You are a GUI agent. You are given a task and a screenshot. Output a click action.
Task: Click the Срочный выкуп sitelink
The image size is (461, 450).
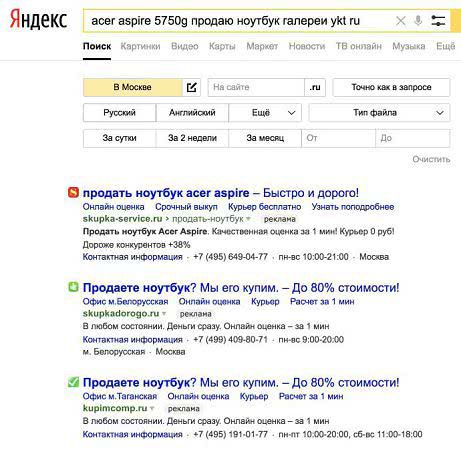(x=186, y=207)
